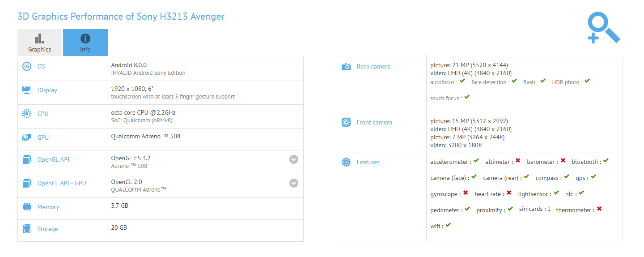Screen dimensions: 644x257
Task: Click the OpenGL API cube icon
Action: 27,159
